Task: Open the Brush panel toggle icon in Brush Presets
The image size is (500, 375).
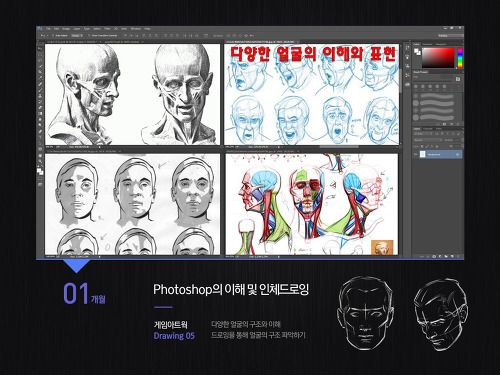Action: (x=458, y=79)
